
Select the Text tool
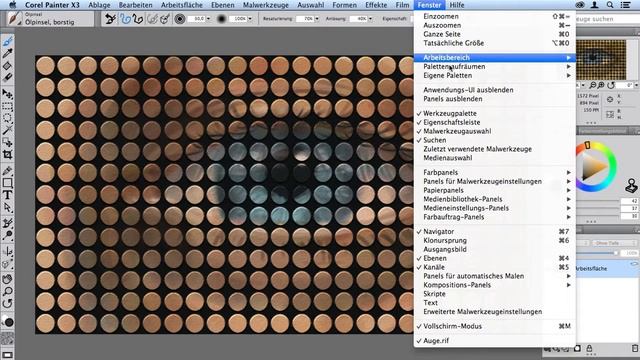coord(7,195)
